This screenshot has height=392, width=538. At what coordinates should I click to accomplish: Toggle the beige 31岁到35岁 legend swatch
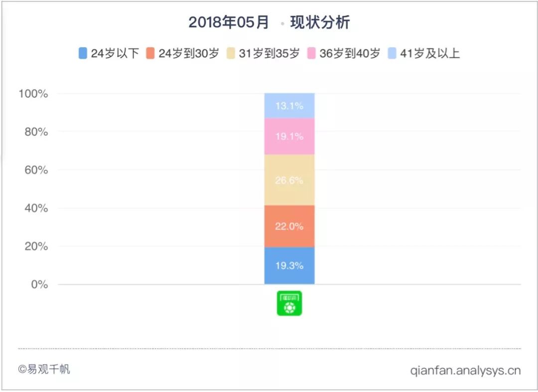(231, 53)
